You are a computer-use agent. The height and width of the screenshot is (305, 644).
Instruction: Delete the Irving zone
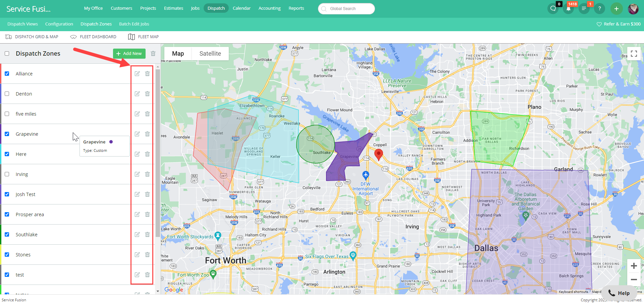147,174
